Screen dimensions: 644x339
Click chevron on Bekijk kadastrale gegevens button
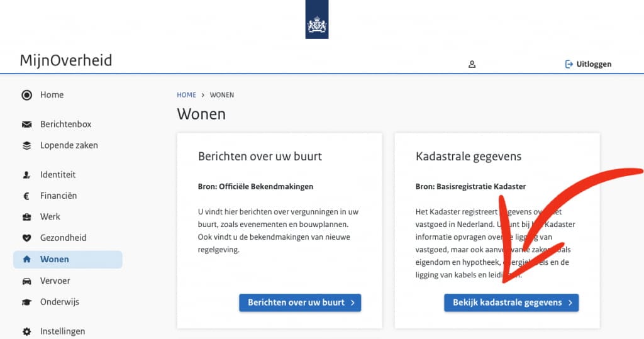570,303
